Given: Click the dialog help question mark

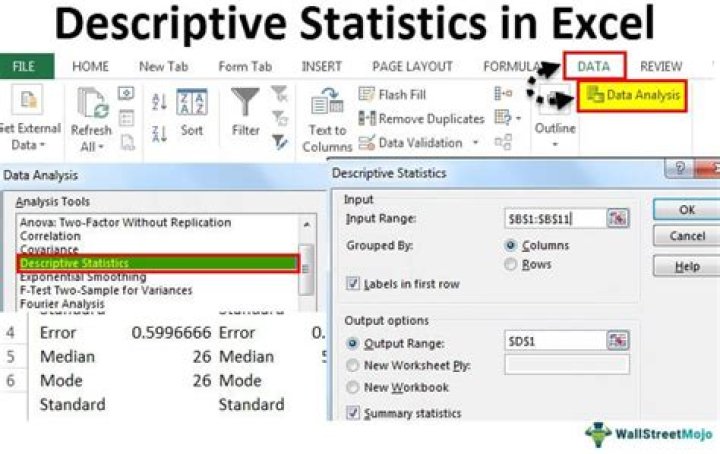Looking at the screenshot, I should coord(679,168).
